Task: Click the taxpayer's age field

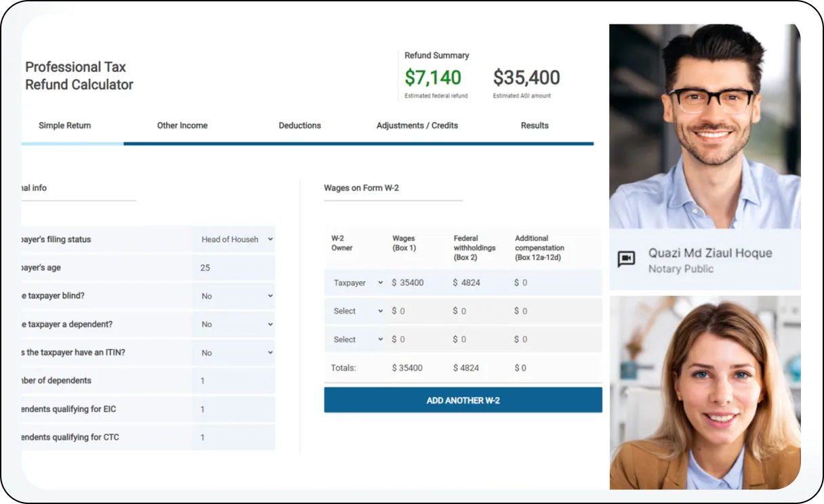Action: coord(234,268)
